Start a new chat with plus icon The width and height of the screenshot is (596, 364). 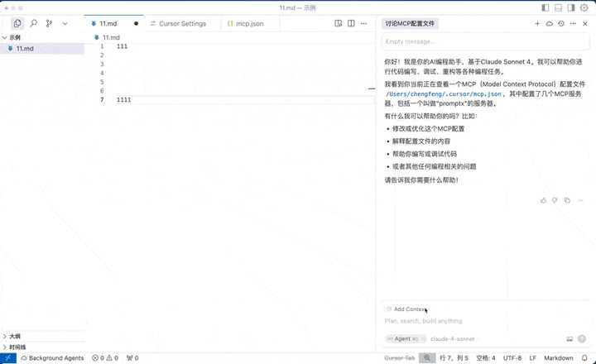coord(537,24)
